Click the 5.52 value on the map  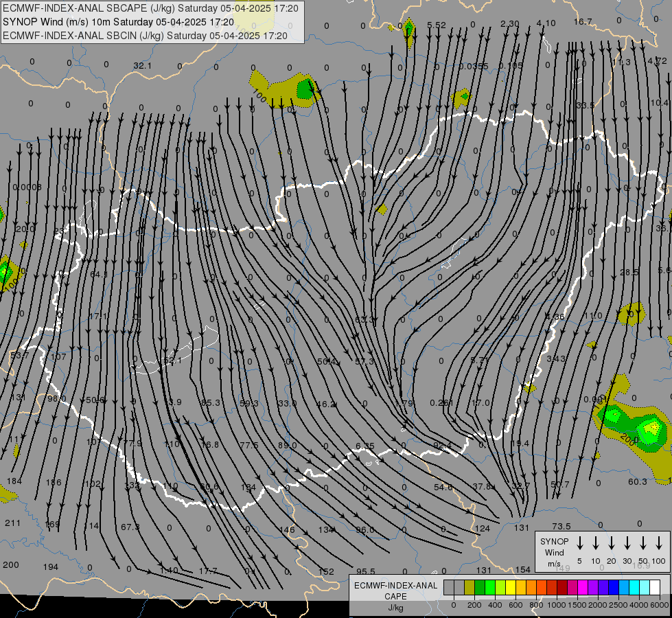(437, 25)
